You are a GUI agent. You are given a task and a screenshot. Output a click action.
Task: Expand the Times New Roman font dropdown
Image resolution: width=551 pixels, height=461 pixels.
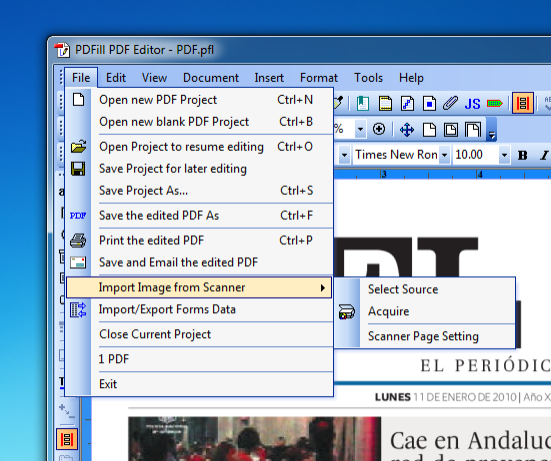(445, 155)
